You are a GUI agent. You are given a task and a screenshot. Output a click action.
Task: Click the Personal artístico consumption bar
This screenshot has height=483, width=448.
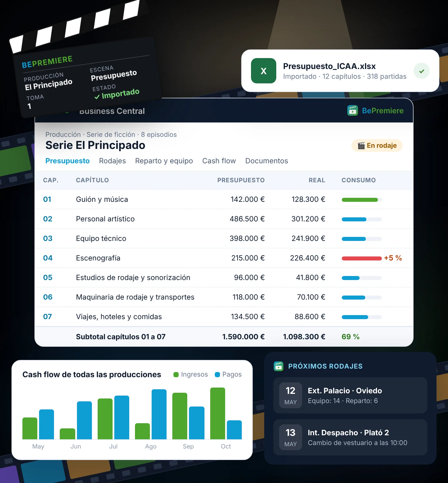[362, 219]
